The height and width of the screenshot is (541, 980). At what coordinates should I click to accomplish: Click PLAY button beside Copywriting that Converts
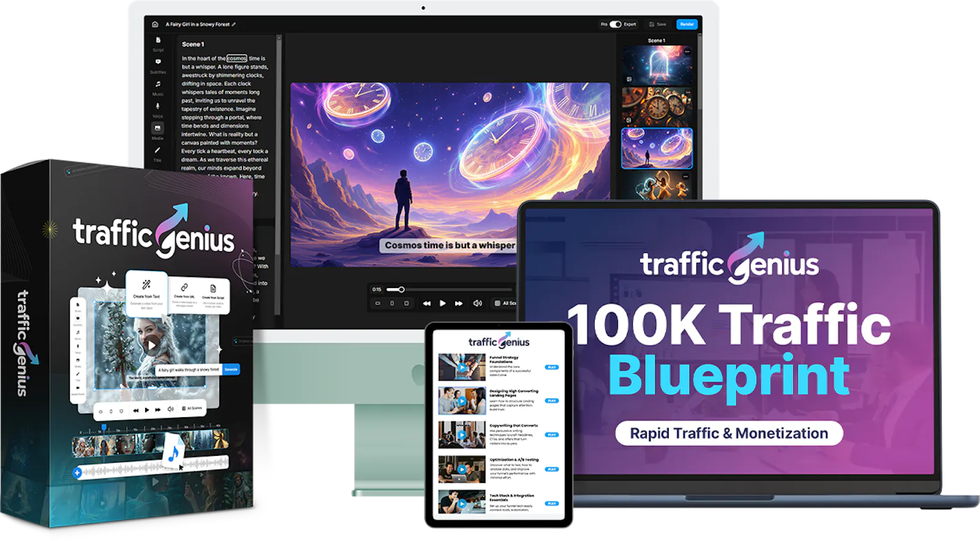(x=552, y=434)
